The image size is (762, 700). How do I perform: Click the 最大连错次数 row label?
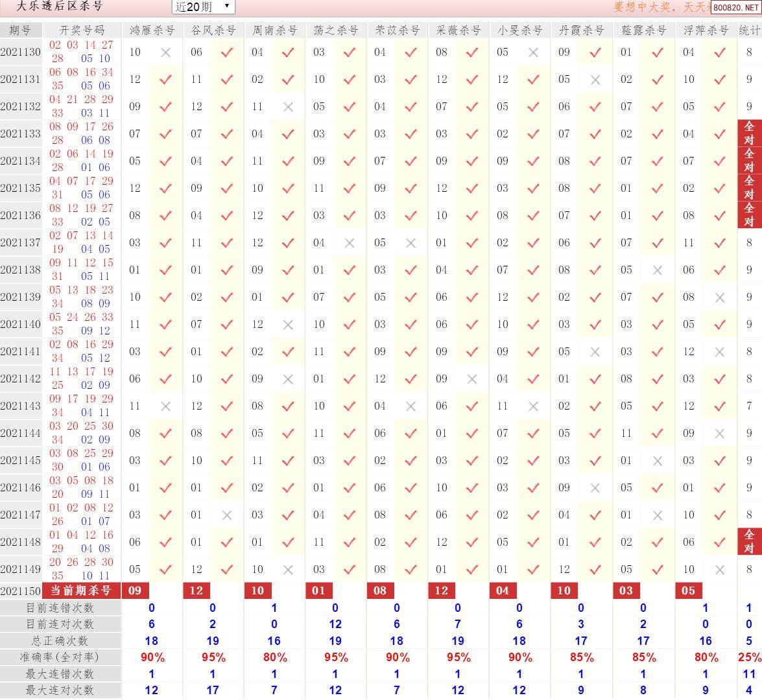pyautogui.click(x=60, y=674)
